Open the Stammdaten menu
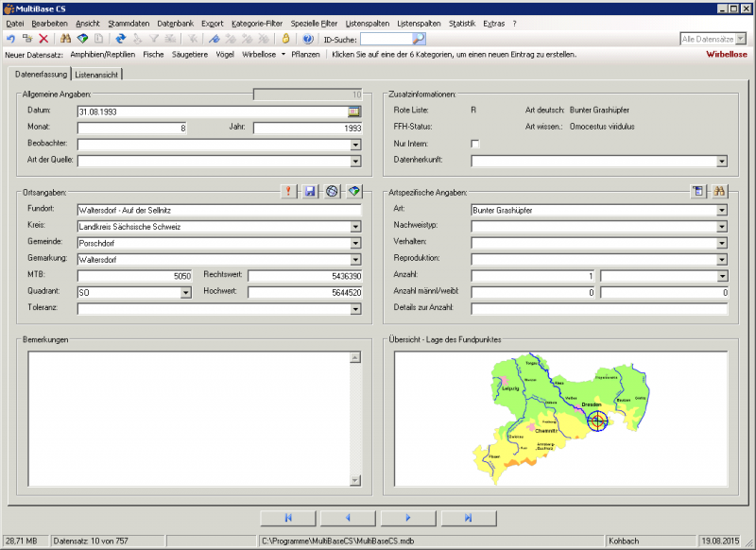This screenshot has width=756, height=550. coord(129,22)
